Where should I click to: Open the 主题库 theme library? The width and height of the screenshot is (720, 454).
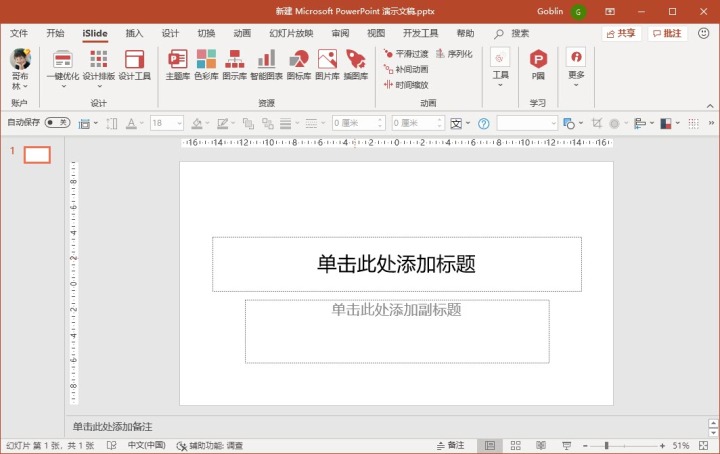point(177,65)
